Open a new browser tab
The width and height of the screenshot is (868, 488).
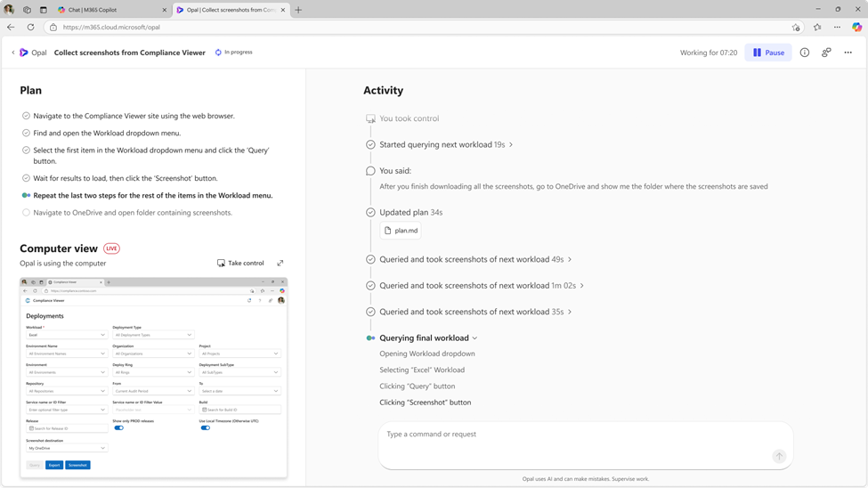298,10
